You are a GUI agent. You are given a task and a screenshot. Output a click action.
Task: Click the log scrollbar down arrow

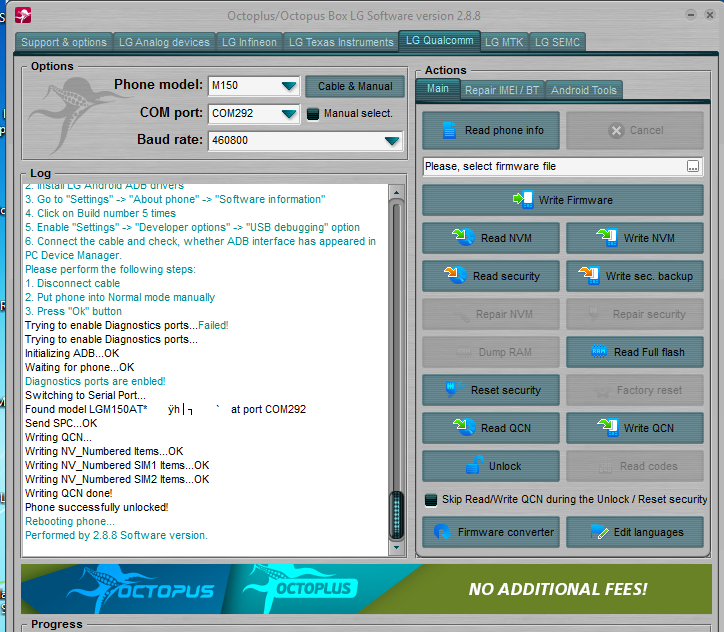[396, 548]
